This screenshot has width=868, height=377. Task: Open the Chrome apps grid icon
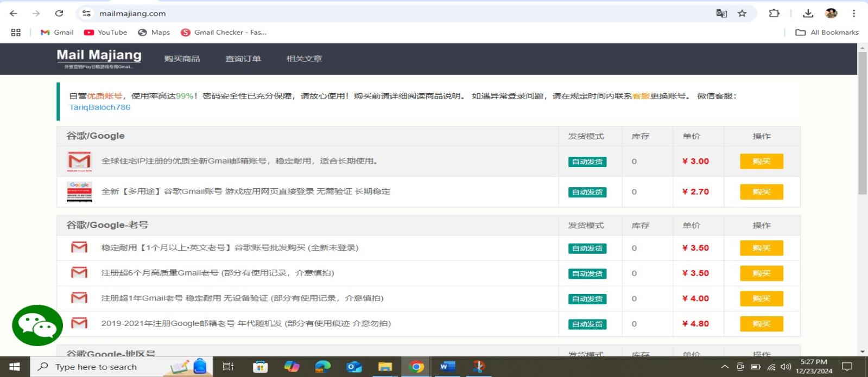pyautogui.click(x=16, y=33)
